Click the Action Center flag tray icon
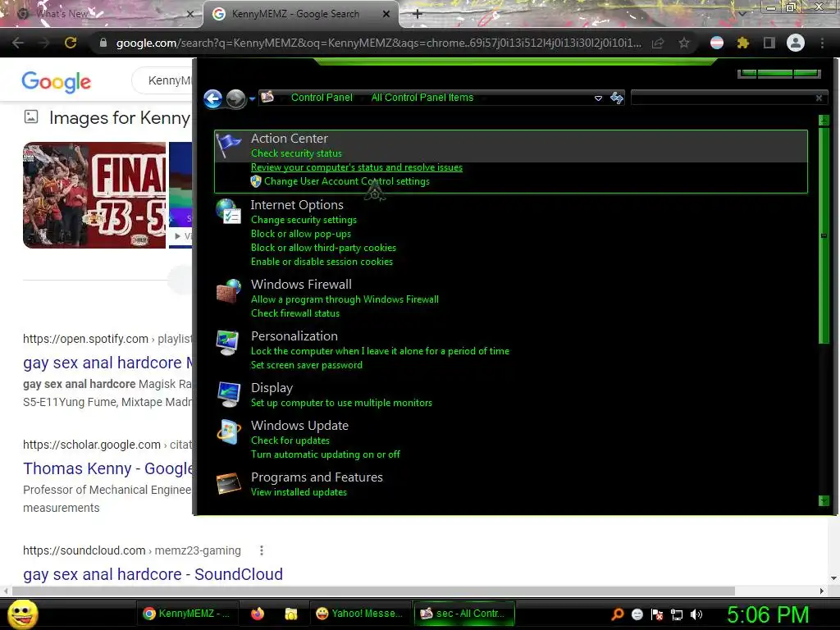This screenshot has height=630, width=840. pos(657,614)
